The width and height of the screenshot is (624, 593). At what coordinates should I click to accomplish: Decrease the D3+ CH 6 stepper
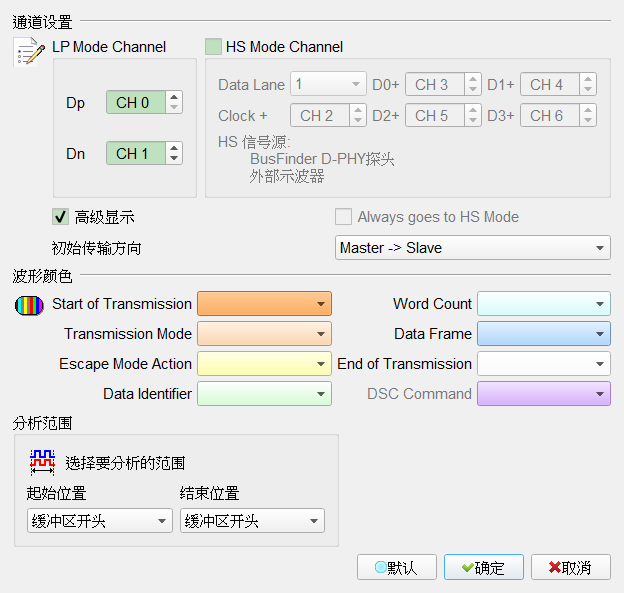(588, 121)
